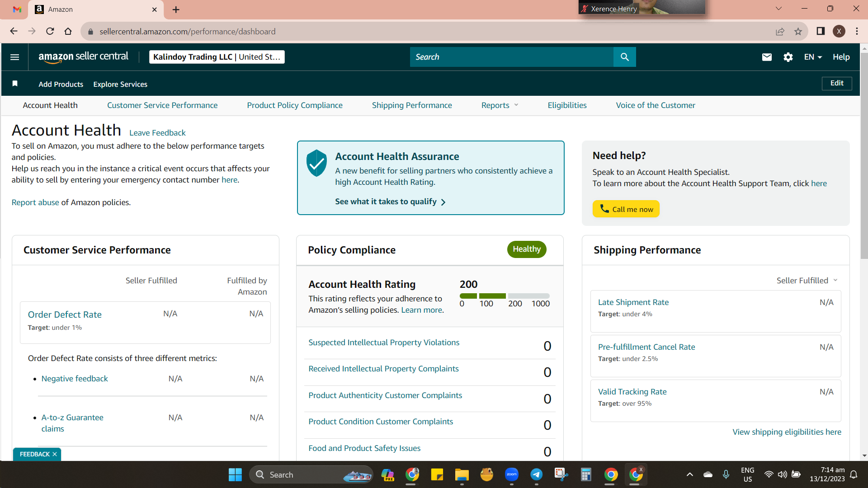This screenshot has width=868, height=488.
Task: Open Voice of the Customer tab
Action: 656,105
